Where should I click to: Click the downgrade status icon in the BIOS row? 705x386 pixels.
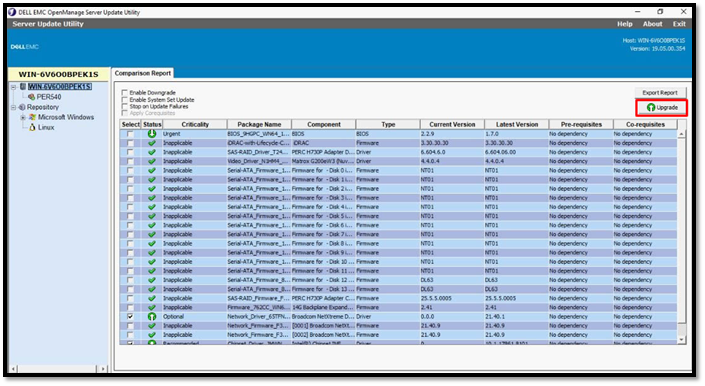pos(152,133)
